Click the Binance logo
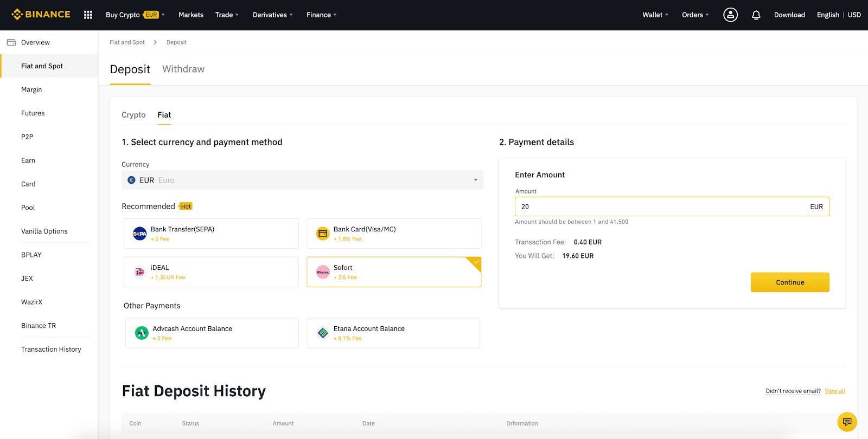Viewport: 868px width, 439px height. point(41,15)
